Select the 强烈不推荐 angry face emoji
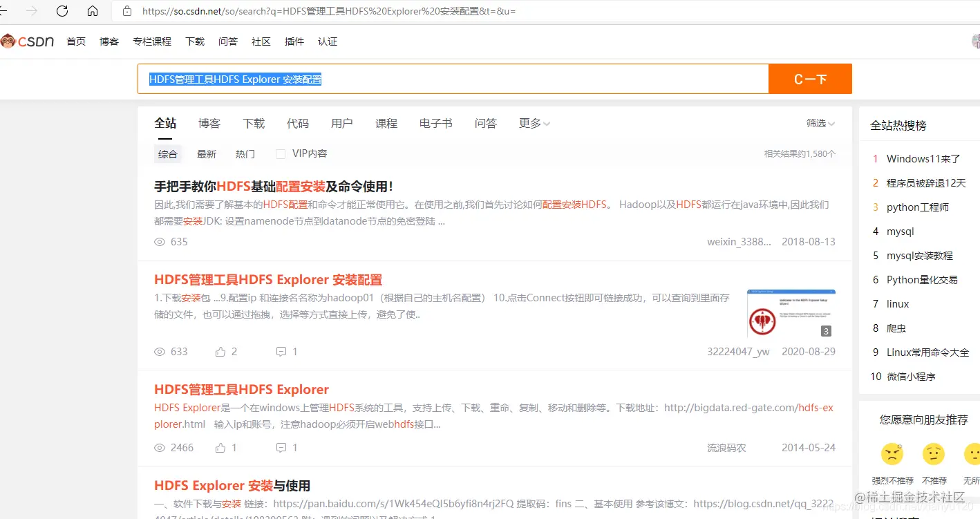Viewport: 980px width, 519px height. point(892,454)
